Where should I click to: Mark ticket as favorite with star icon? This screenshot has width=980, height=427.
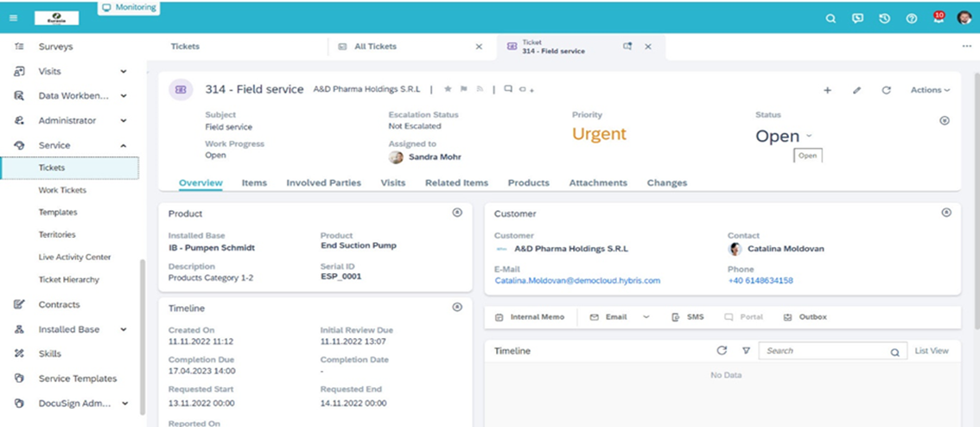(x=448, y=90)
